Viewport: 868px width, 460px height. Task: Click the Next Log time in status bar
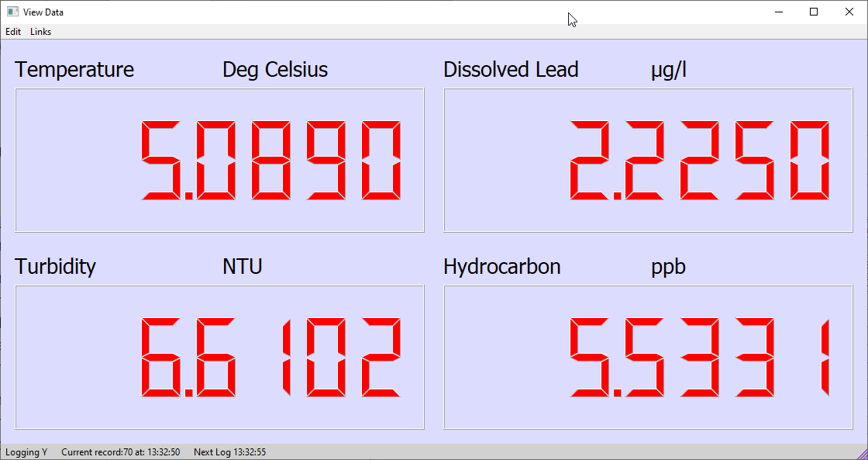coord(229,452)
